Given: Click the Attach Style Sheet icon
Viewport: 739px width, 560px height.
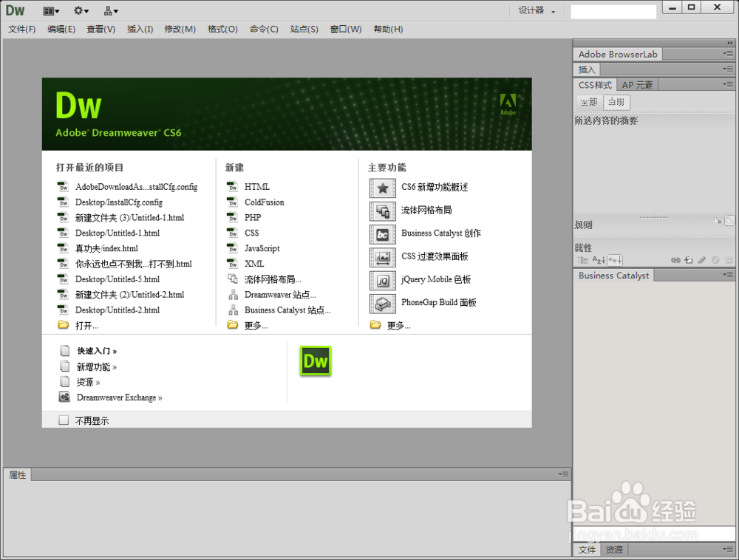Looking at the screenshot, I should click(x=675, y=260).
